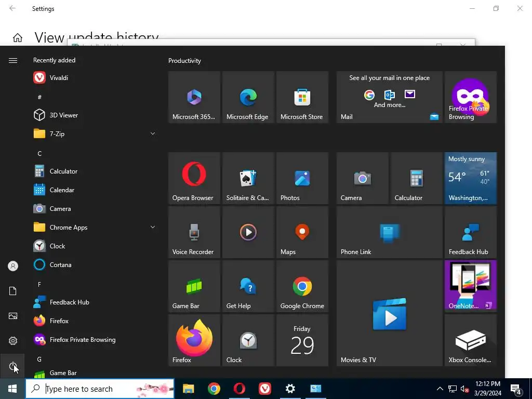Switch to Vivaldi on the taskbar
The image size is (532, 399).
click(x=264, y=389)
